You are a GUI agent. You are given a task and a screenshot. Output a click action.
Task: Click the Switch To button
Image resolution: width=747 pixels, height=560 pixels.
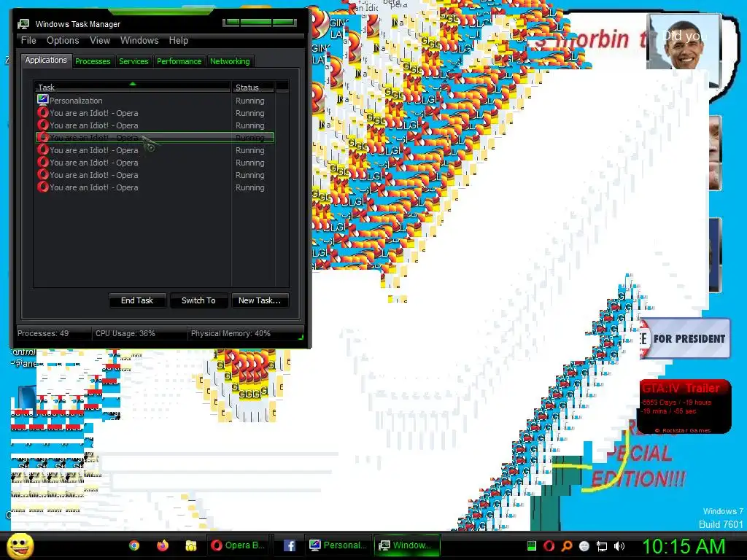pos(198,300)
